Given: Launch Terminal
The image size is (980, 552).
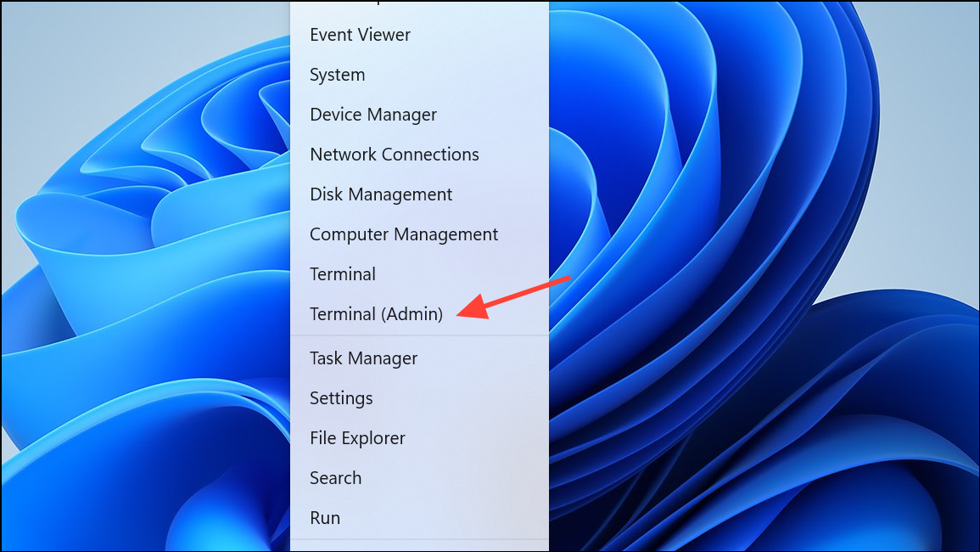Looking at the screenshot, I should (343, 273).
